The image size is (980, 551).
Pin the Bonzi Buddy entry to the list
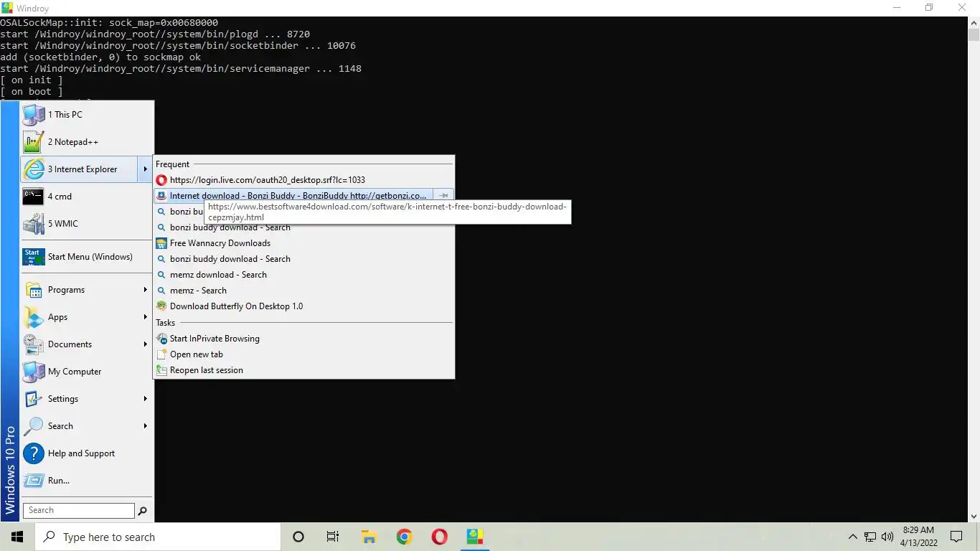pyautogui.click(x=444, y=196)
